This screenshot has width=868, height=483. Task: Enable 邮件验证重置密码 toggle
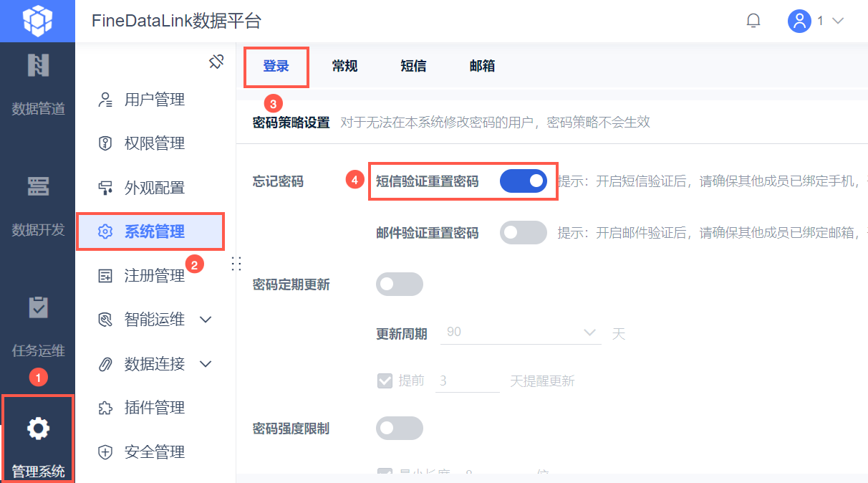point(524,232)
